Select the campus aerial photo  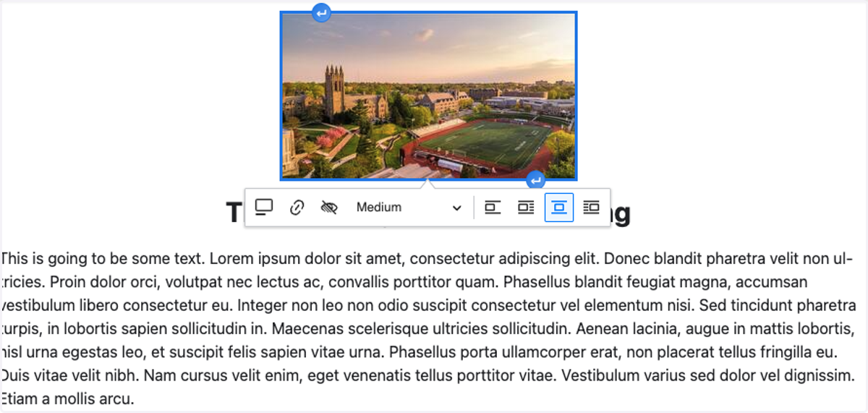pos(428,95)
